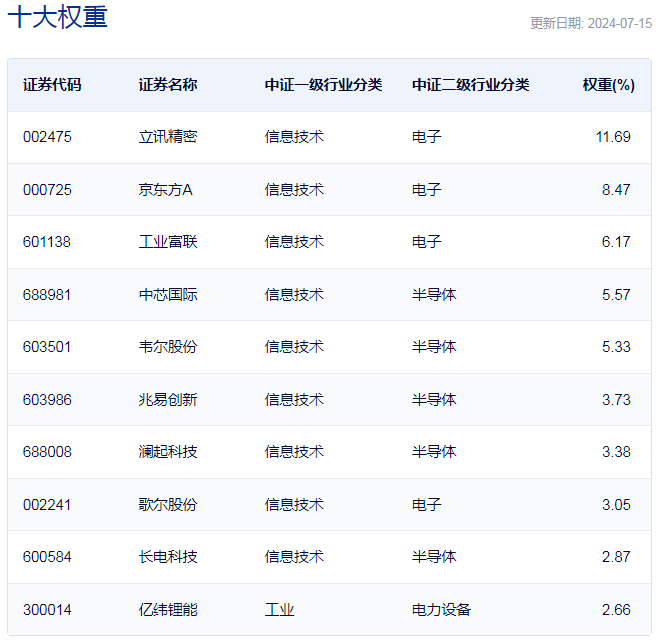The width and height of the screenshot is (660, 644).
Task: Select security code 688008
Action: pos(47,452)
